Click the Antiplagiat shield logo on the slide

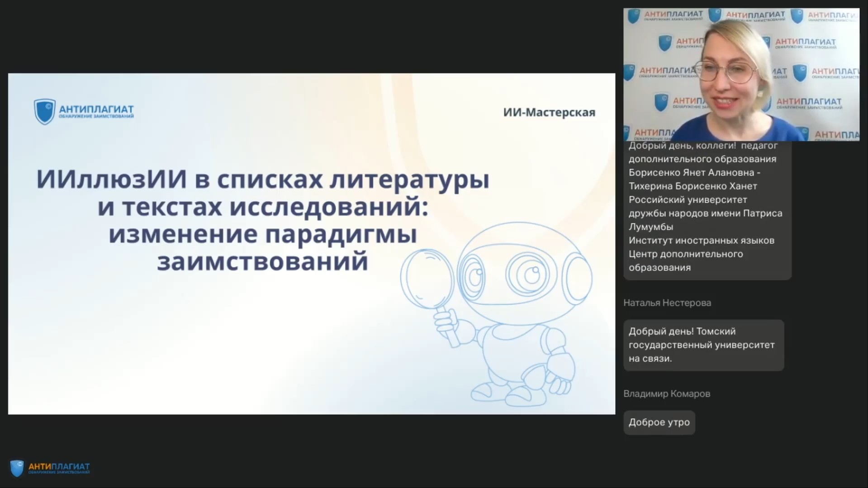point(44,112)
